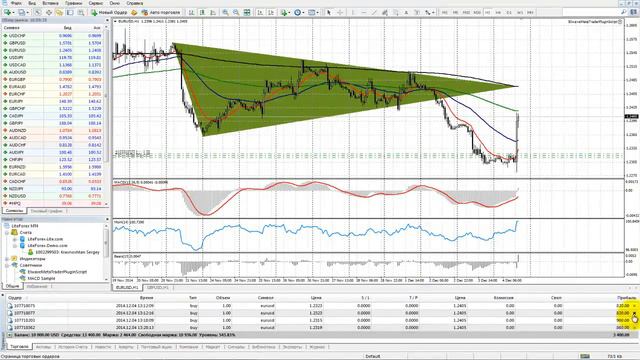Open the News terminal tab
Image resolution: width=640 pixels, height=360 pixels.
coord(103,347)
